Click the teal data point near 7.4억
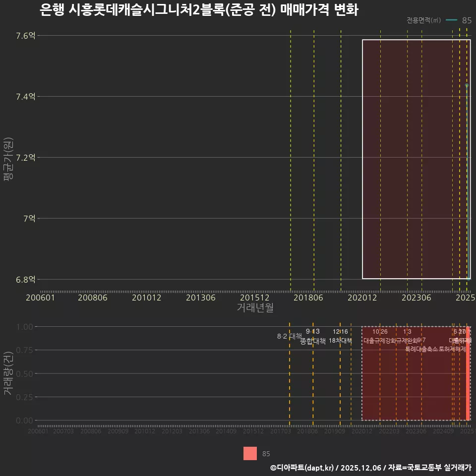 [x=467, y=85]
